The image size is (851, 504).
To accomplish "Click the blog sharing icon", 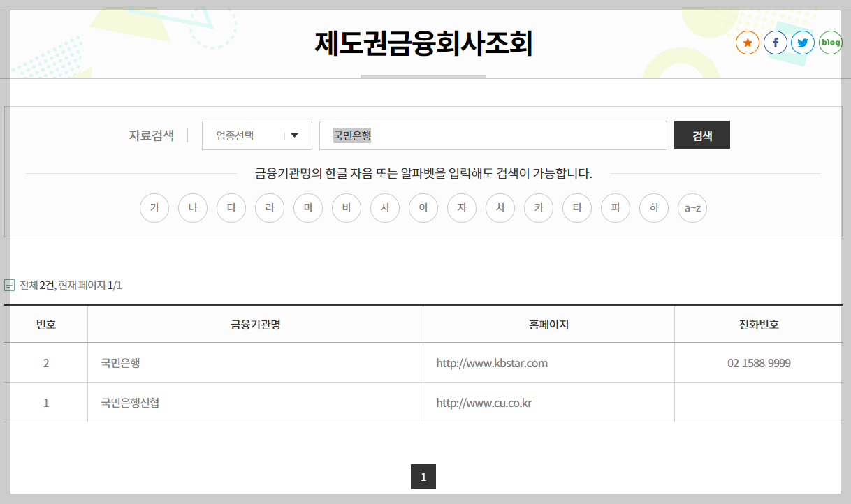I will click(830, 43).
